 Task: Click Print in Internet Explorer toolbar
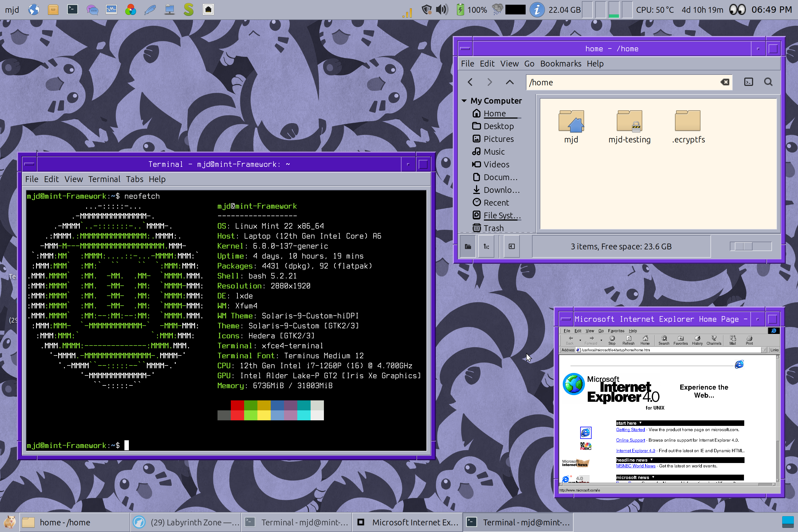(749, 340)
